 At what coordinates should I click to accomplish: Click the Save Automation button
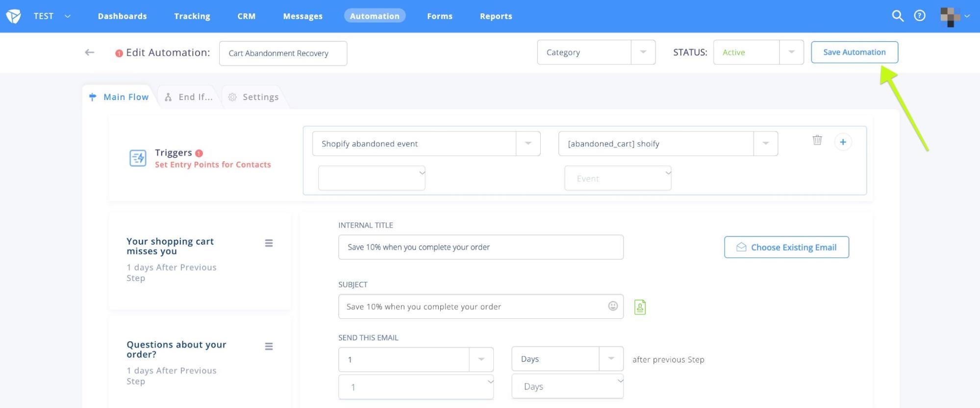[x=854, y=52]
